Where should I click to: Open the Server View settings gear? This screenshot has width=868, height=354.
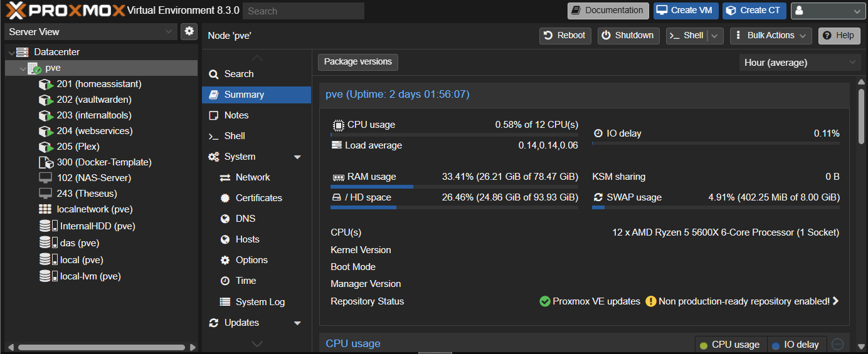pos(189,31)
